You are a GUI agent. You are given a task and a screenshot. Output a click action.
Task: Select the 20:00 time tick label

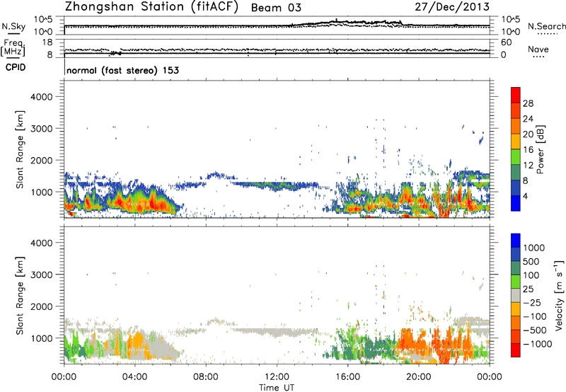click(x=418, y=377)
